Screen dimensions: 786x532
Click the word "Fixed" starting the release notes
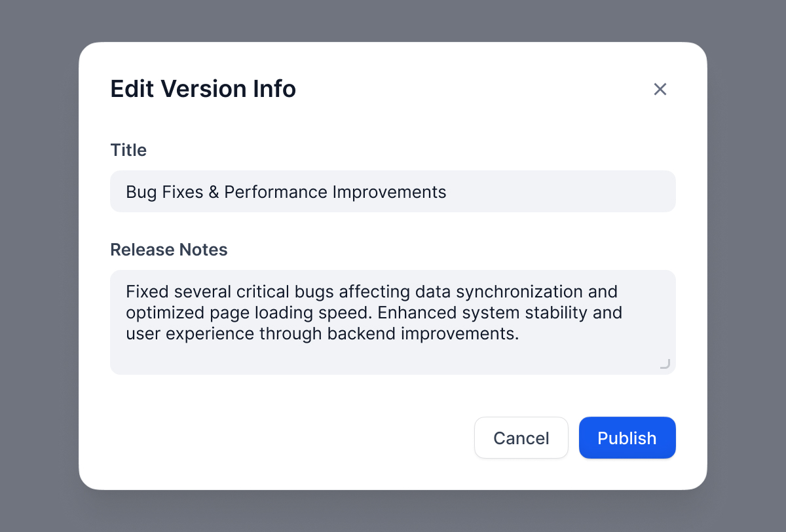[147, 292]
